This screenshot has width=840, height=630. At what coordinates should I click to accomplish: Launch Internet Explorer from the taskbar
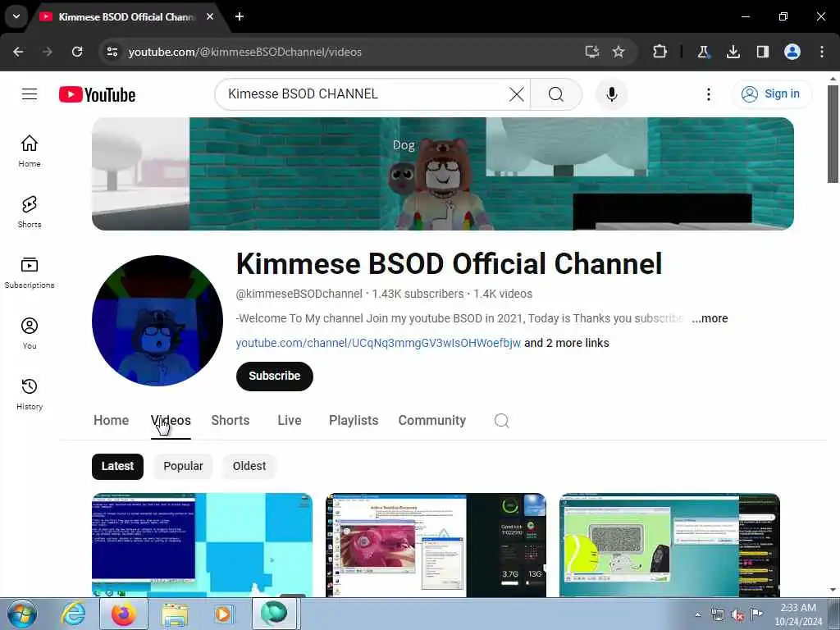pyautogui.click(x=73, y=614)
